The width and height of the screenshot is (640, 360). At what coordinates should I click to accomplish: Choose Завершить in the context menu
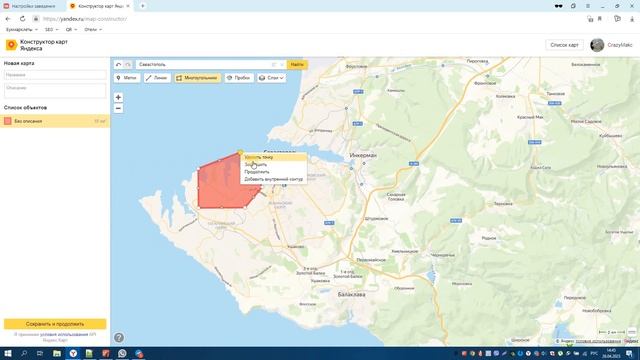[273, 164]
